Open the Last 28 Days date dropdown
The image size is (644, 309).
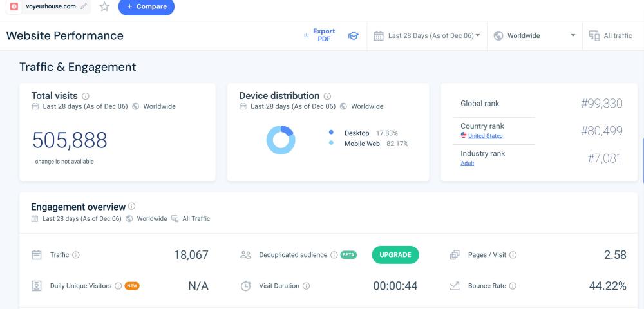427,36
